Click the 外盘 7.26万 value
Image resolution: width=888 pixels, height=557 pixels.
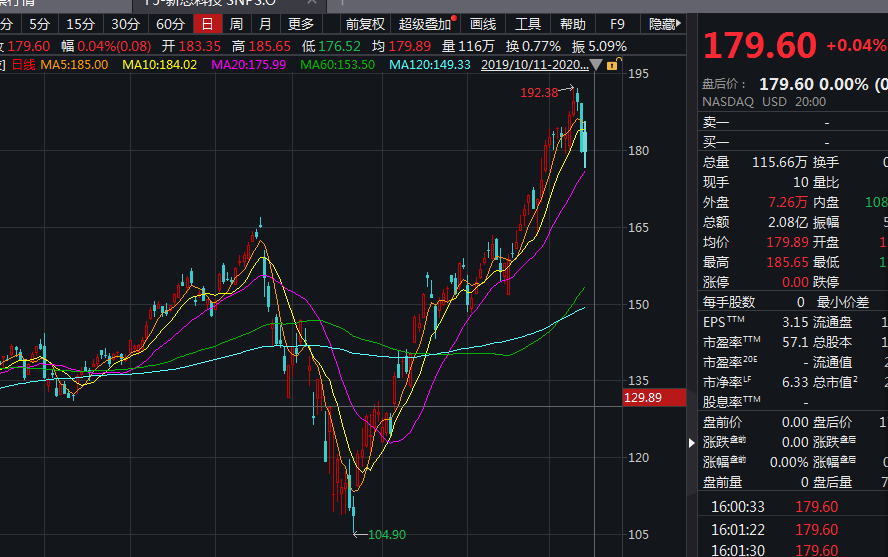click(788, 202)
